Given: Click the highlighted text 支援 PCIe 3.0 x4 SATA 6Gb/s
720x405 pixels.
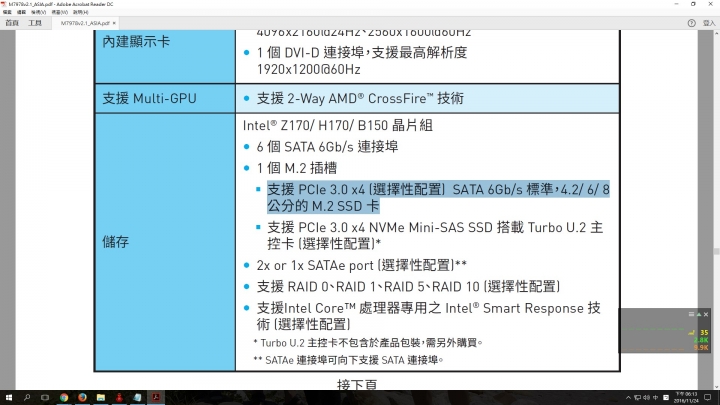Looking at the screenshot, I should click(438, 189).
